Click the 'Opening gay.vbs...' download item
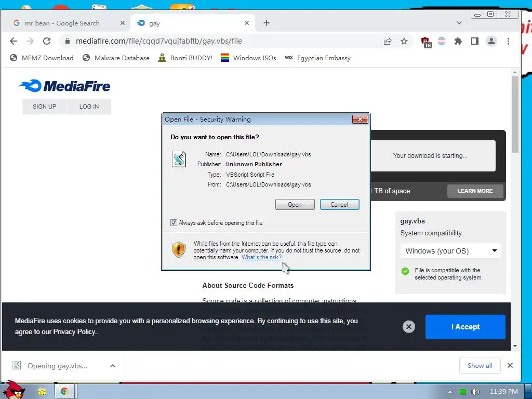This screenshot has width=532, height=399. click(57, 366)
